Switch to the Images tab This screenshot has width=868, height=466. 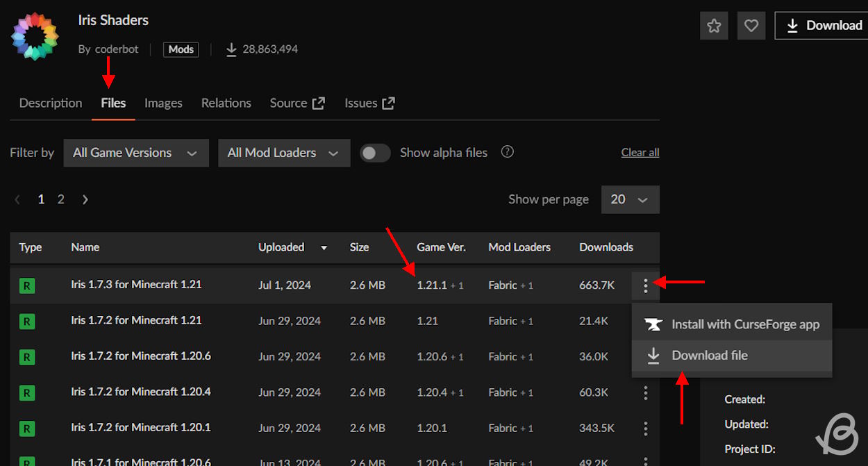[x=163, y=103]
